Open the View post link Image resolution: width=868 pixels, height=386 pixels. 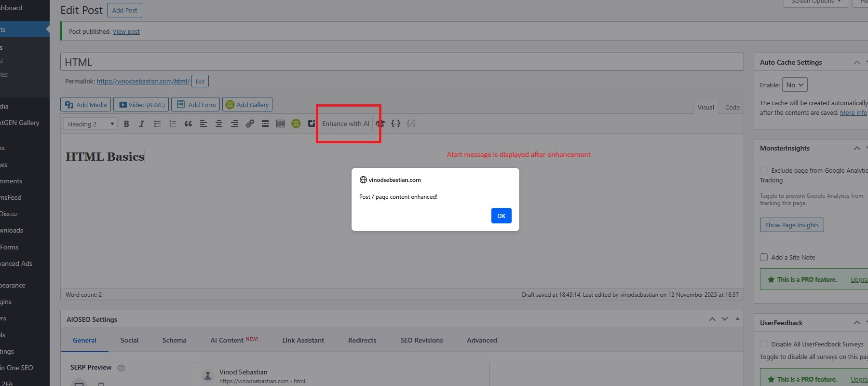point(126,32)
